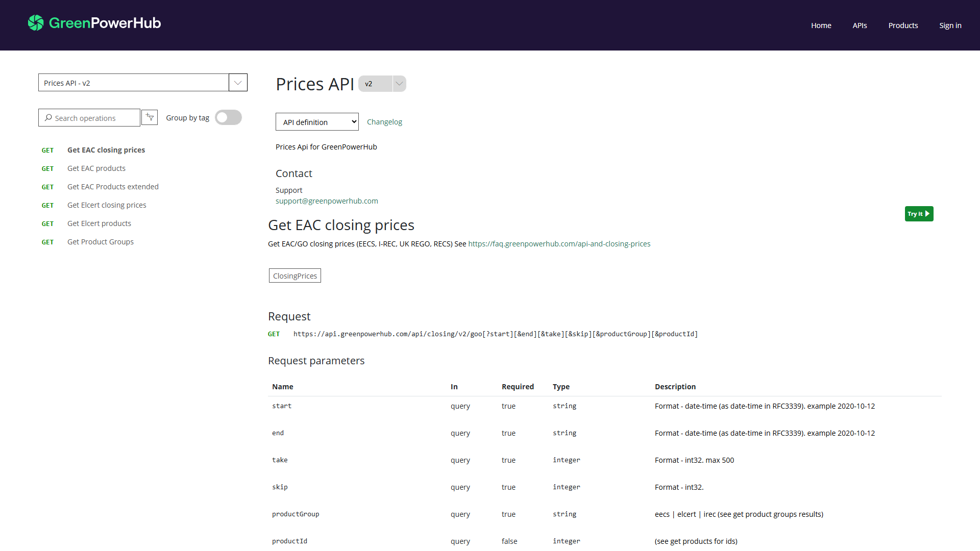Click the 'end' parameter name

coord(278,433)
